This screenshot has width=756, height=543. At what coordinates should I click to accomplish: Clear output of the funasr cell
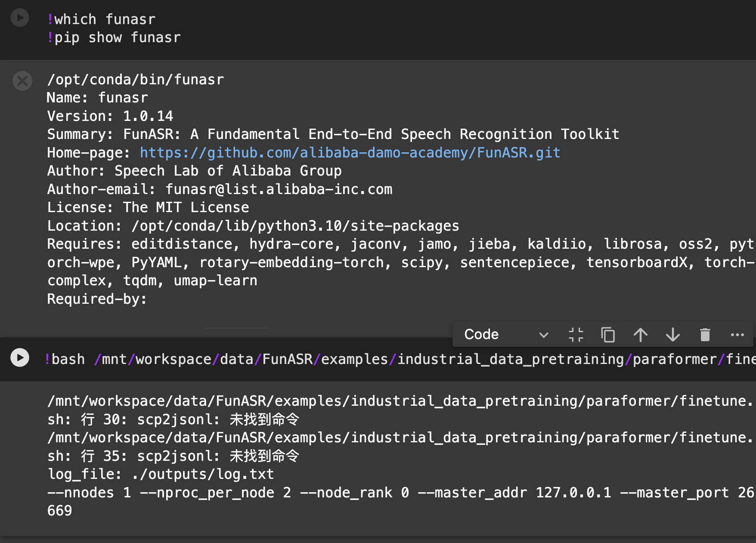(22, 81)
